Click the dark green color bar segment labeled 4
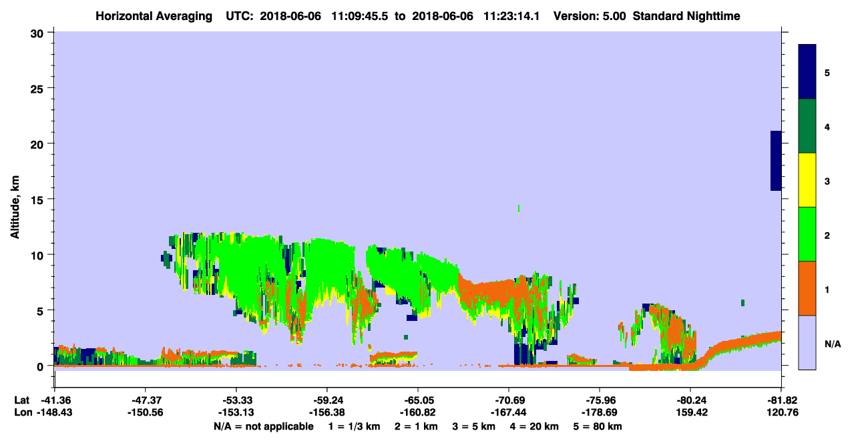This screenshot has width=868, height=445. click(807, 126)
